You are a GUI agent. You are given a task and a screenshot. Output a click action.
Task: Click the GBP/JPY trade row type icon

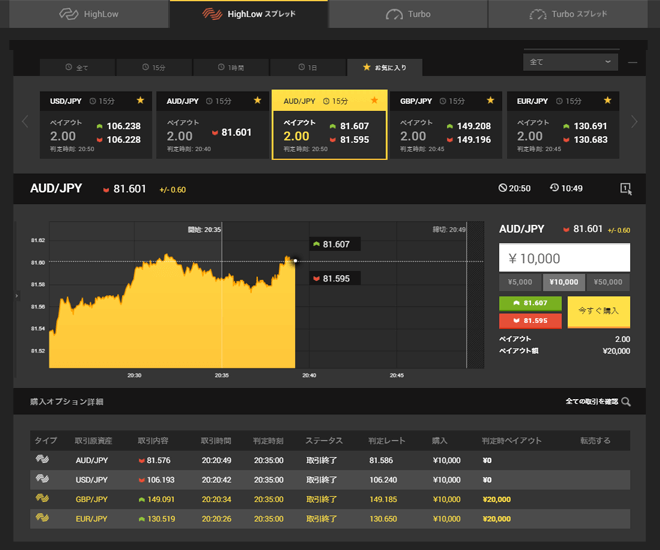click(x=42, y=498)
